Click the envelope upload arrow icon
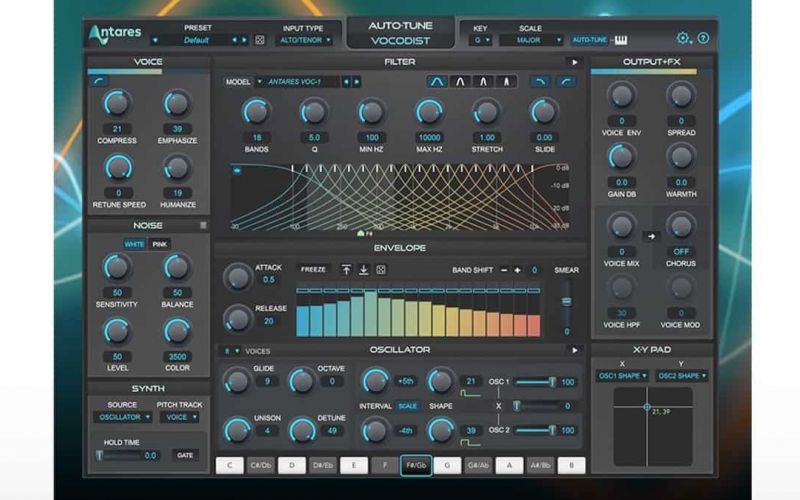Viewport: 800px width, 500px height. (x=347, y=270)
